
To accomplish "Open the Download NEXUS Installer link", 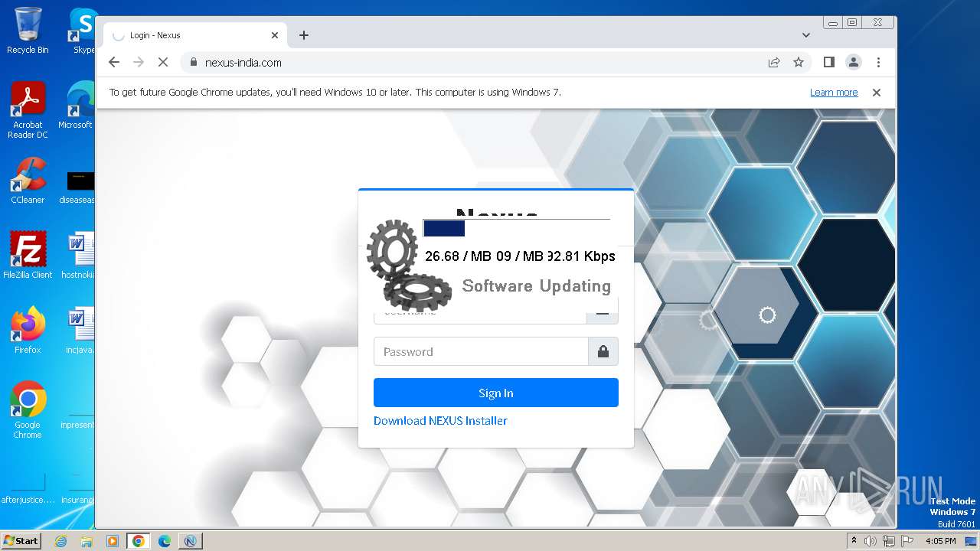I will 440,421.
